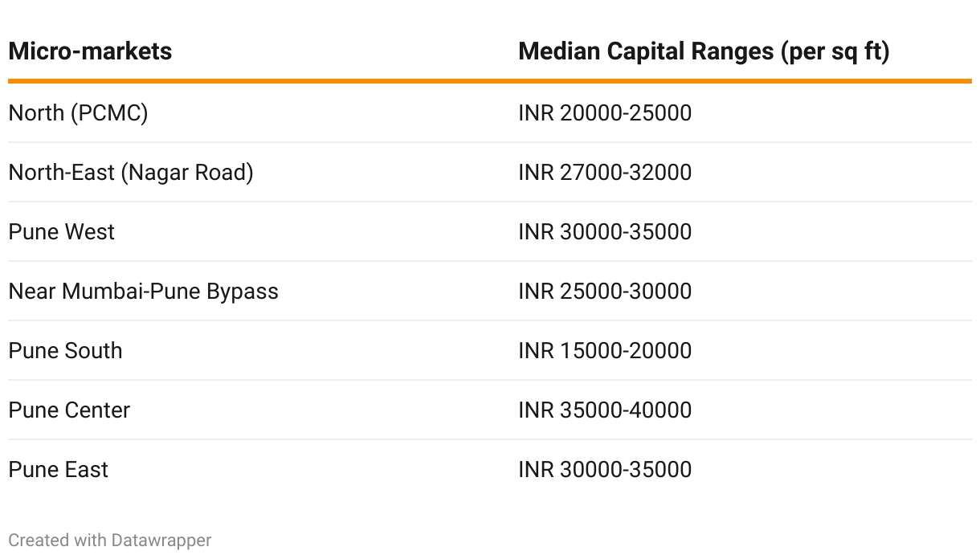Select the North-East (Nagar Road) cell
Screen dimensions: 980x559
point(131,173)
